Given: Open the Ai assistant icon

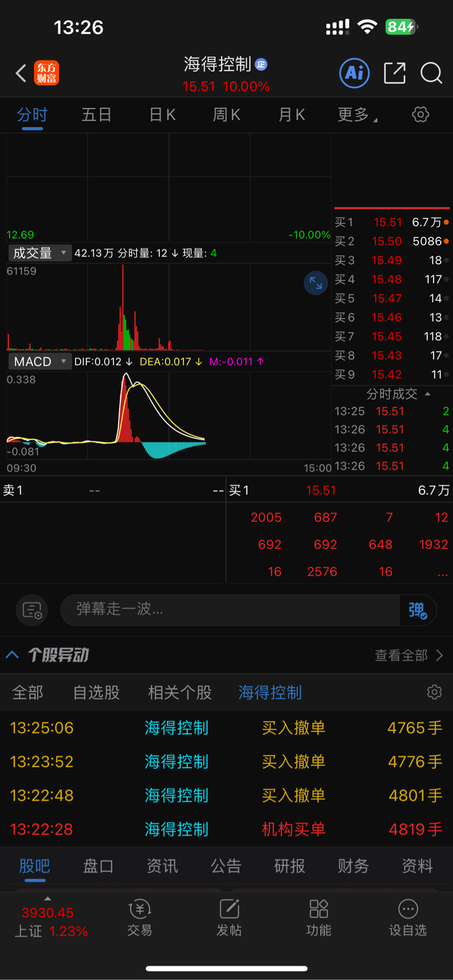Looking at the screenshot, I should click(354, 73).
